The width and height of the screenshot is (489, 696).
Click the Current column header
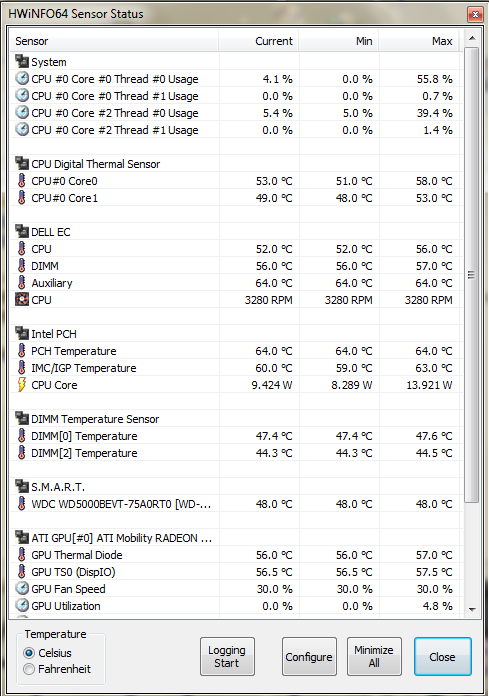click(258, 41)
